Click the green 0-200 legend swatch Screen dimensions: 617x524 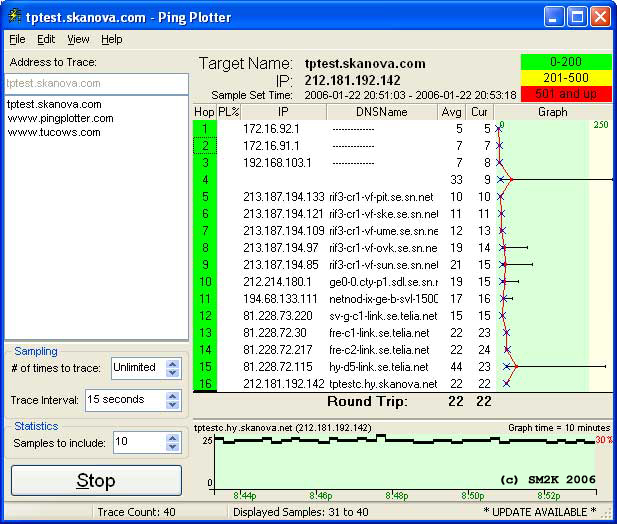coord(566,62)
